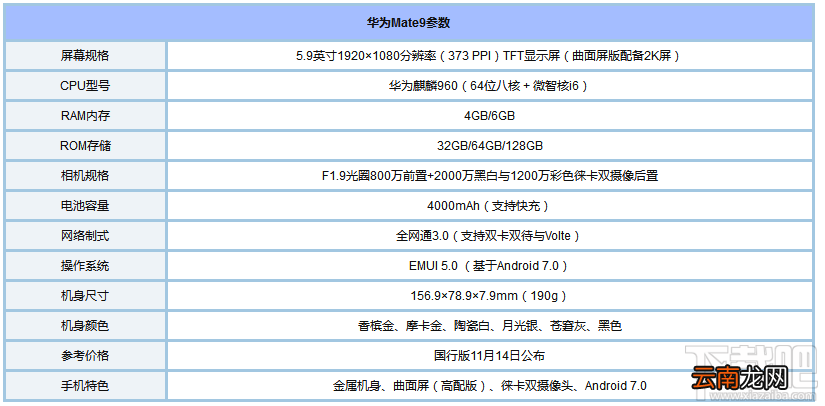The width and height of the screenshot is (825, 406).
Task: Click the 机身尺寸 label cell
Action: tap(85, 296)
